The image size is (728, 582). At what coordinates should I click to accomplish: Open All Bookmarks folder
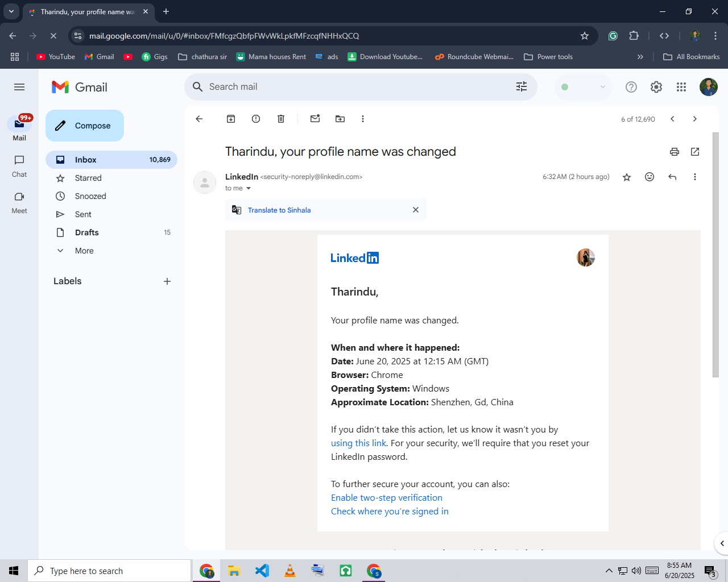[x=692, y=57]
